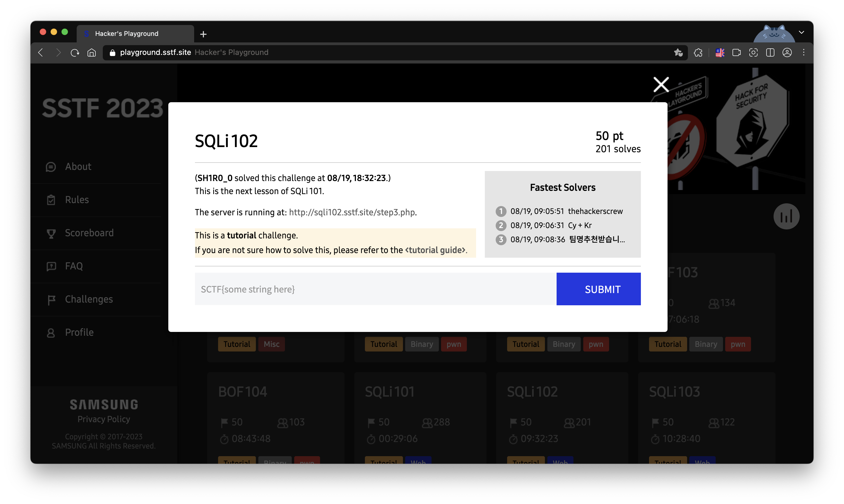Open the user profile account icon

coord(787,53)
